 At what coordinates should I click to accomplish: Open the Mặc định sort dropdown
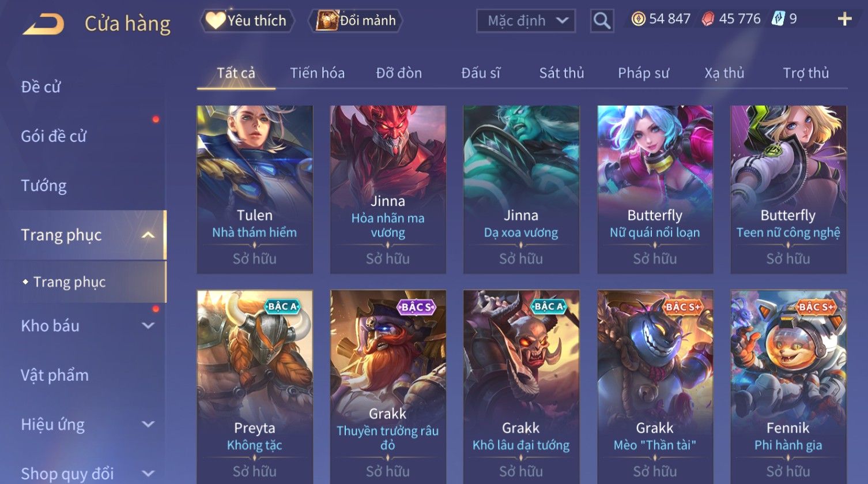coord(526,21)
